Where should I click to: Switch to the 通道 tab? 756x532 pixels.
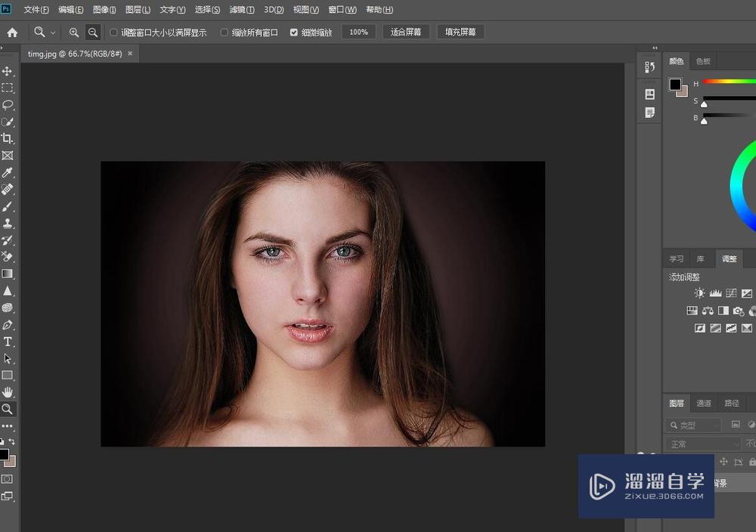tap(704, 404)
